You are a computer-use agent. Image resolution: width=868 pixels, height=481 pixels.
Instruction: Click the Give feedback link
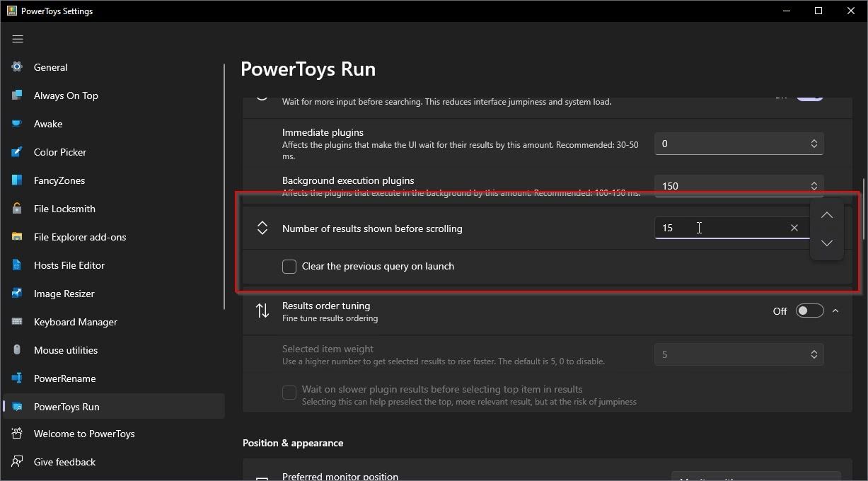(64, 462)
